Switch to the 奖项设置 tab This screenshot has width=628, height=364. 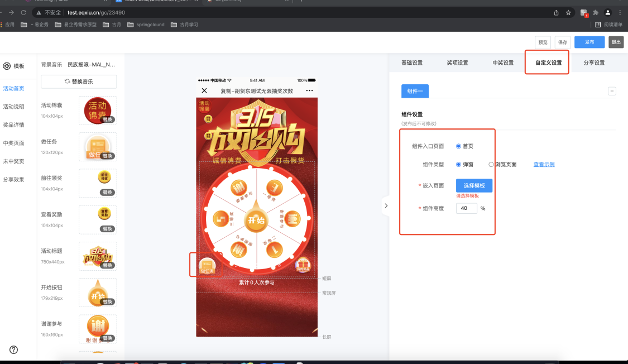tap(457, 63)
